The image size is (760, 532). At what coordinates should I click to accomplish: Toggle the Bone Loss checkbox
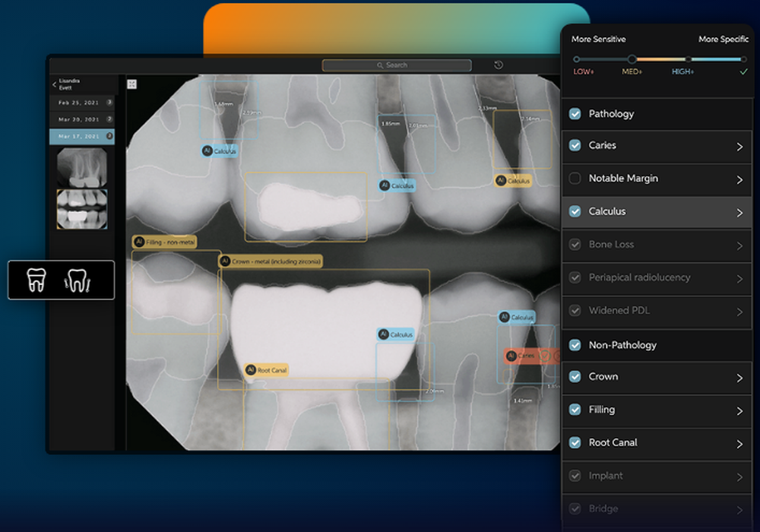pos(575,244)
